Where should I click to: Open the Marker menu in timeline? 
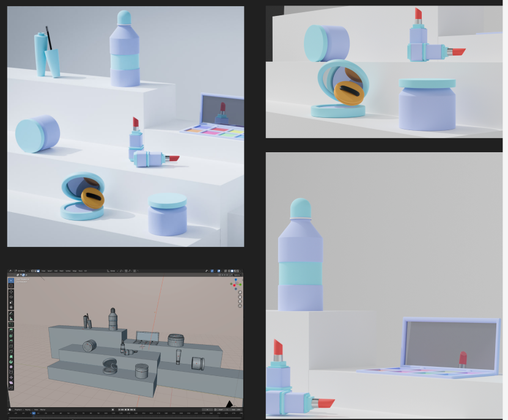(43, 410)
